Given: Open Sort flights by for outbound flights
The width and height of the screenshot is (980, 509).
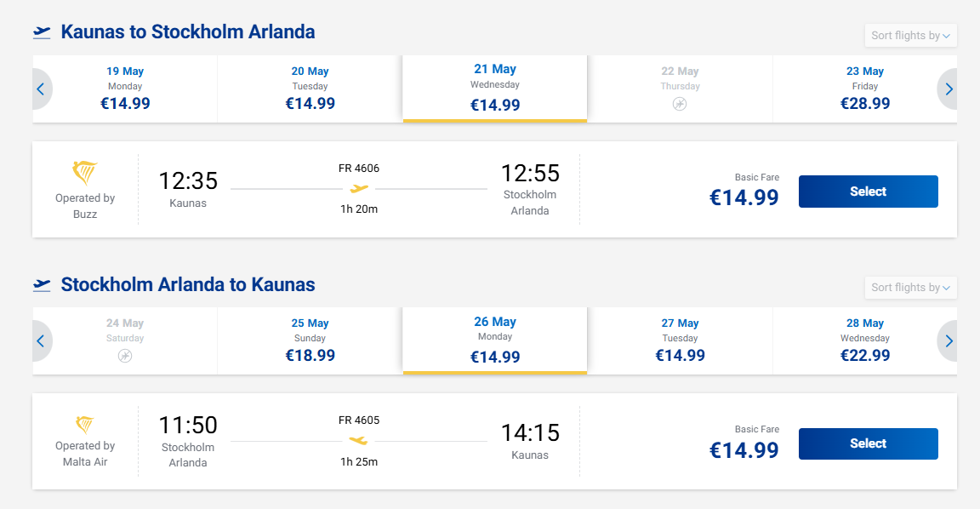Looking at the screenshot, I should [x=910, y=36].
